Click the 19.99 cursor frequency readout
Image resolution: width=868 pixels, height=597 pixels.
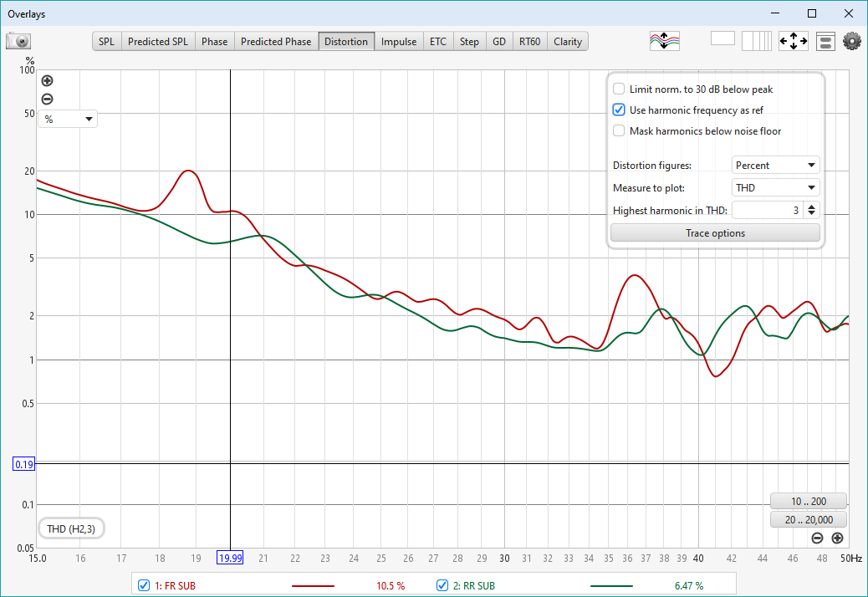point(230,558)
